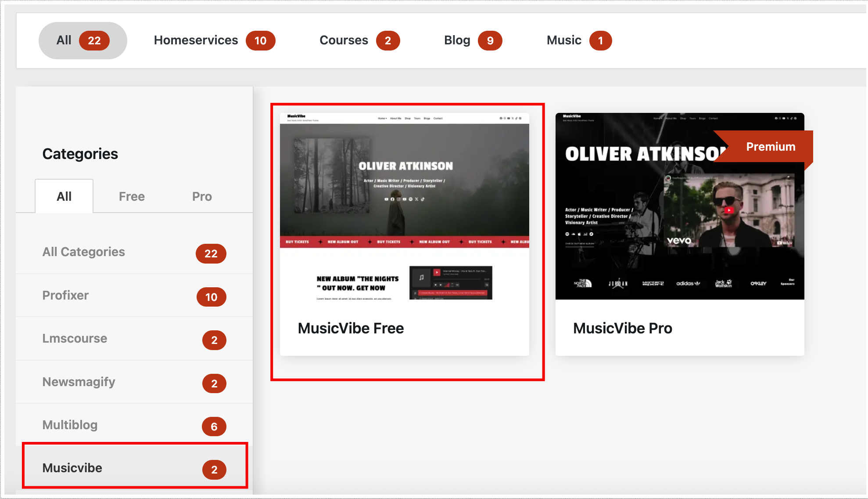
Task: Select the Musicvibe category row
Action: tap(134, 468)
